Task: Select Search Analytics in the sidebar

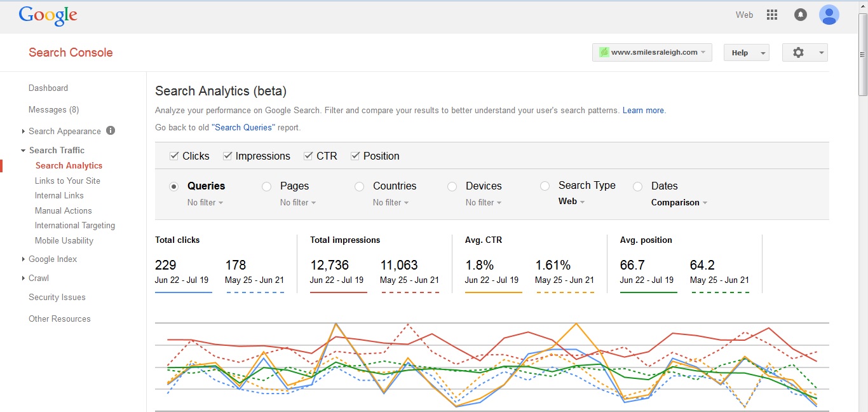Action: [x=69, y=165]
